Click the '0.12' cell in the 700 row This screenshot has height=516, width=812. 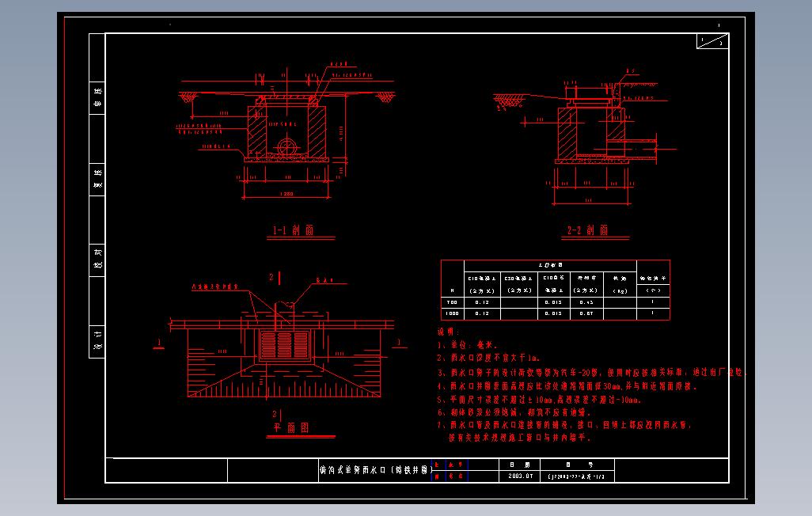482,302
